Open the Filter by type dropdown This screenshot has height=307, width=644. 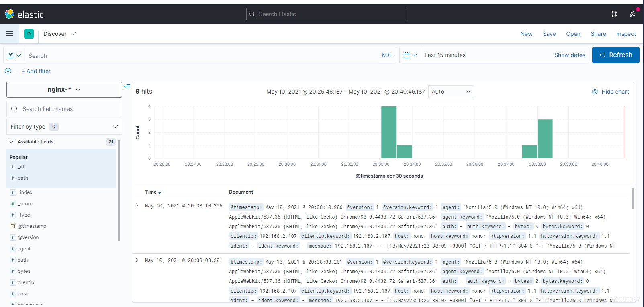pos(64,127)
